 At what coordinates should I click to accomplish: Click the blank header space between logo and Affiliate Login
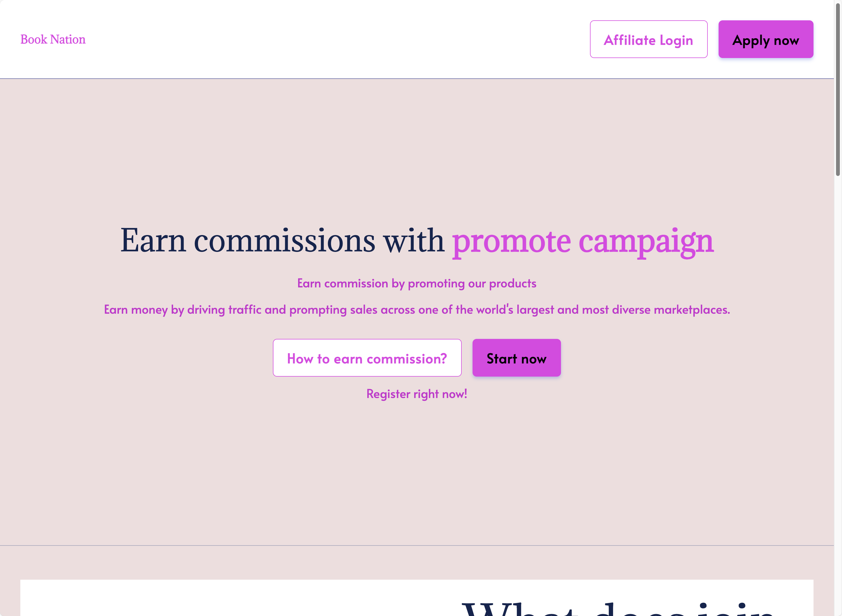point(336,39)
